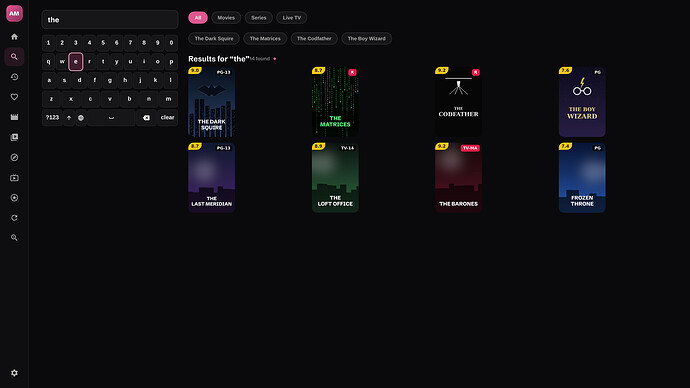Screen dimensions: 690x388
Task: Open the sidebar Search icon
Action: coord(14,57)
